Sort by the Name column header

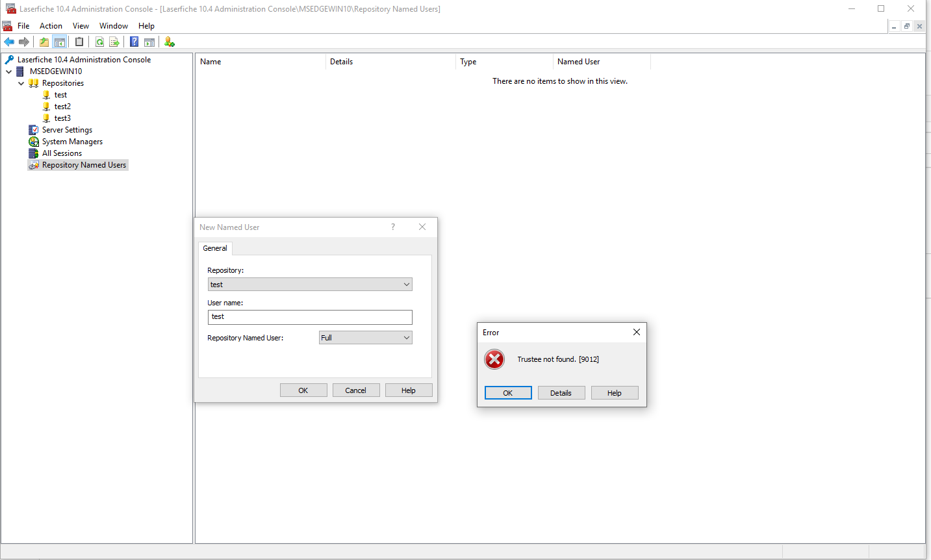tap(261, 62)
